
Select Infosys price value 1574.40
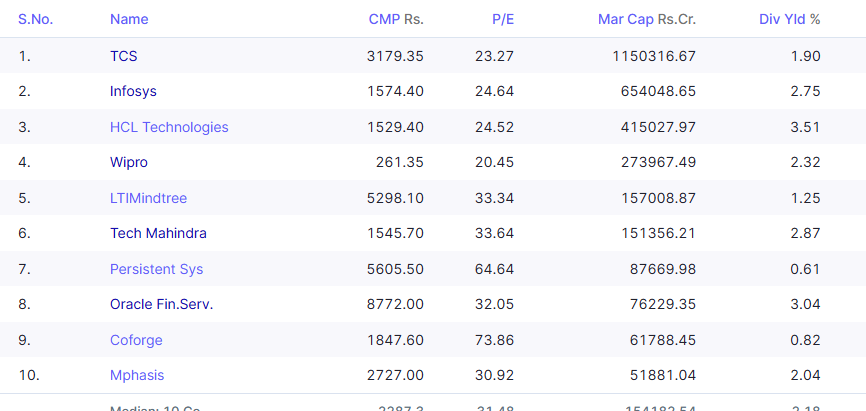pyautogui.click(x=395, y=91)
